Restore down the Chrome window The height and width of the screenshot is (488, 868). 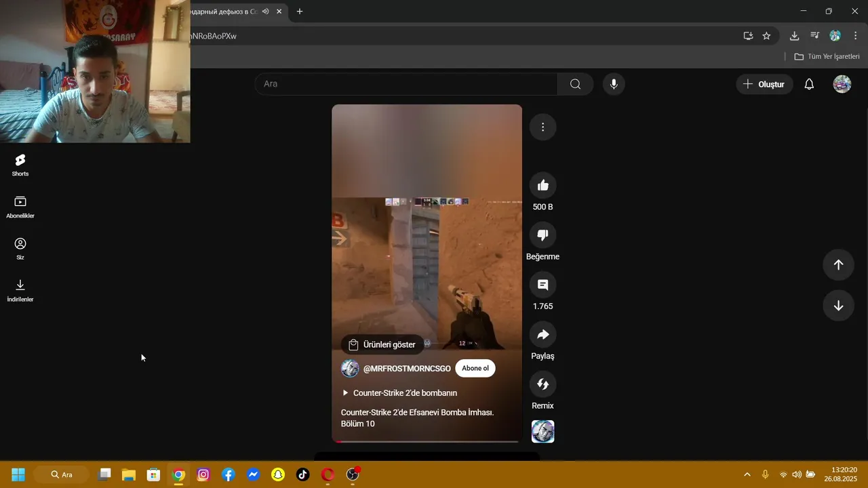(x=829, y=12)
